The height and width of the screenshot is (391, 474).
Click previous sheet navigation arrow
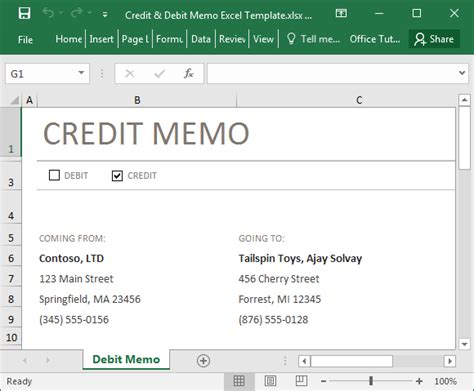click(24, 360)
